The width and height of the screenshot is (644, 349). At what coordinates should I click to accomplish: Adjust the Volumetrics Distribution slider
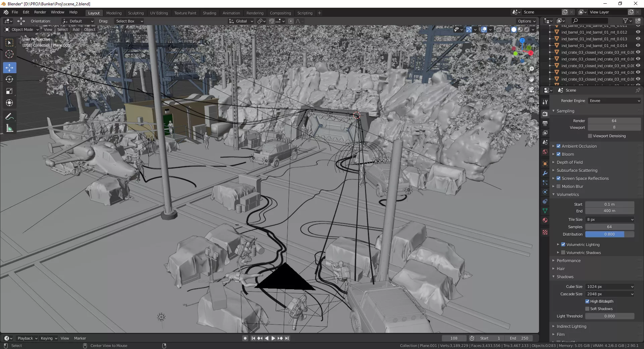point(609,234)
